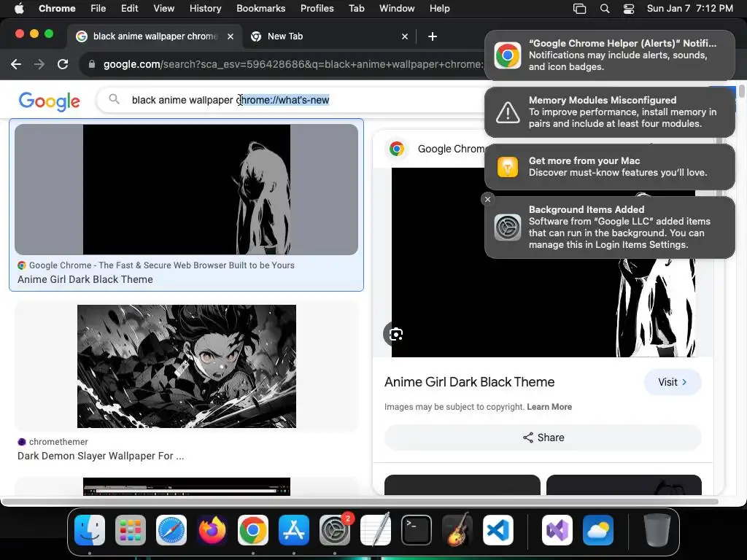The image size is (747, 560).
Task: Click the address bar URL
Action: [293, 64]
